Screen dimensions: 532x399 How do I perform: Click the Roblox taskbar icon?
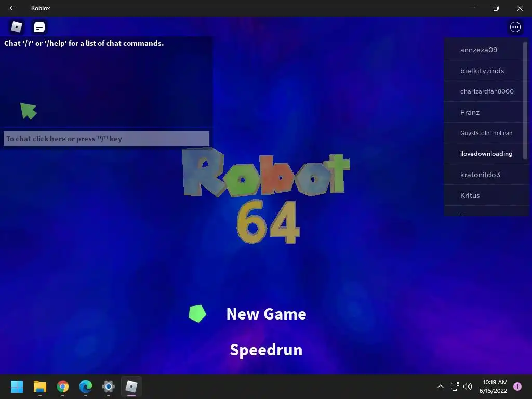(x=131, y=387)
